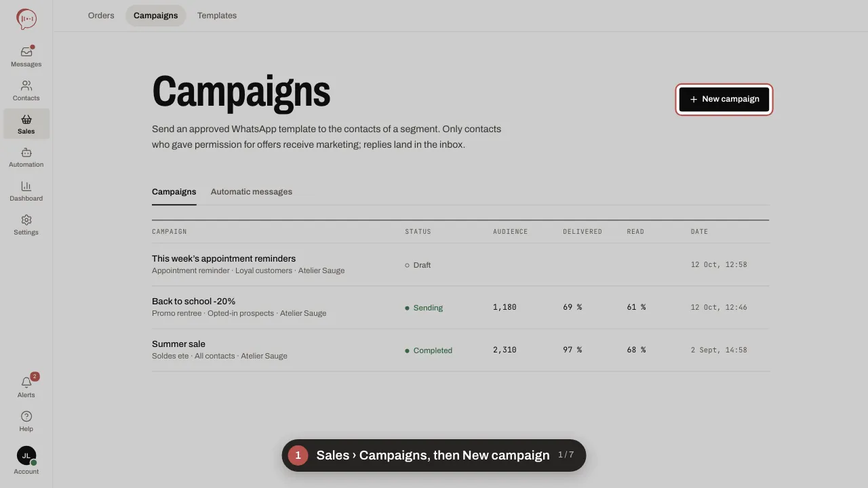The height and width of the screenshot is (488, 868).
Task: Click the Promo rentree subtitle line
Action: (x=239, y=313)
